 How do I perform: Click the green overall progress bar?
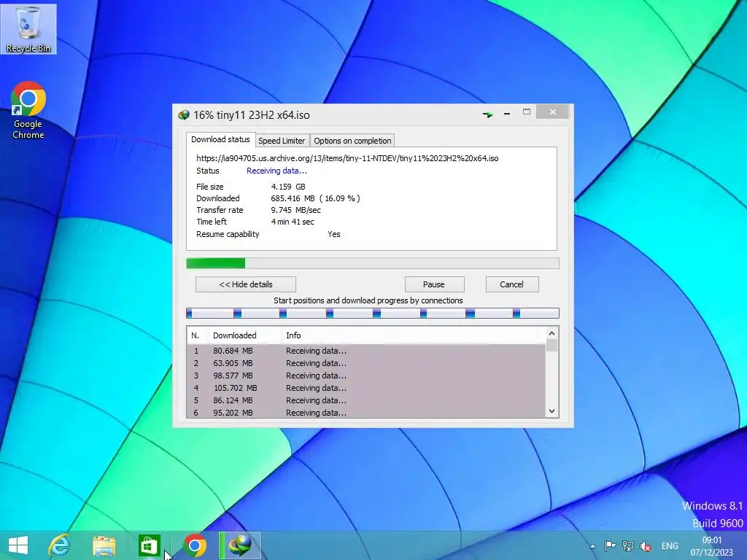point(373,263)
